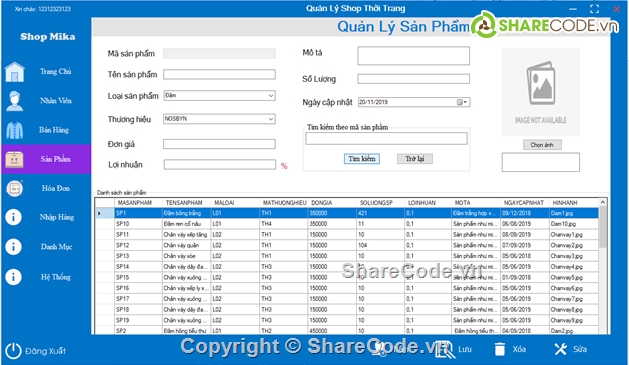629x365 pixels.
Task: Expand the Thương hiệu combo box
Action: coord(271,119)
